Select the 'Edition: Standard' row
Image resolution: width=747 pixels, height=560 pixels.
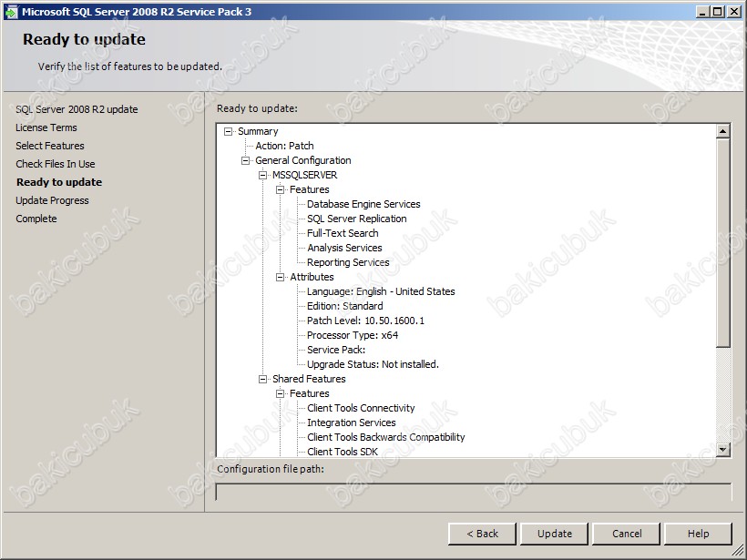pos(345,306)
